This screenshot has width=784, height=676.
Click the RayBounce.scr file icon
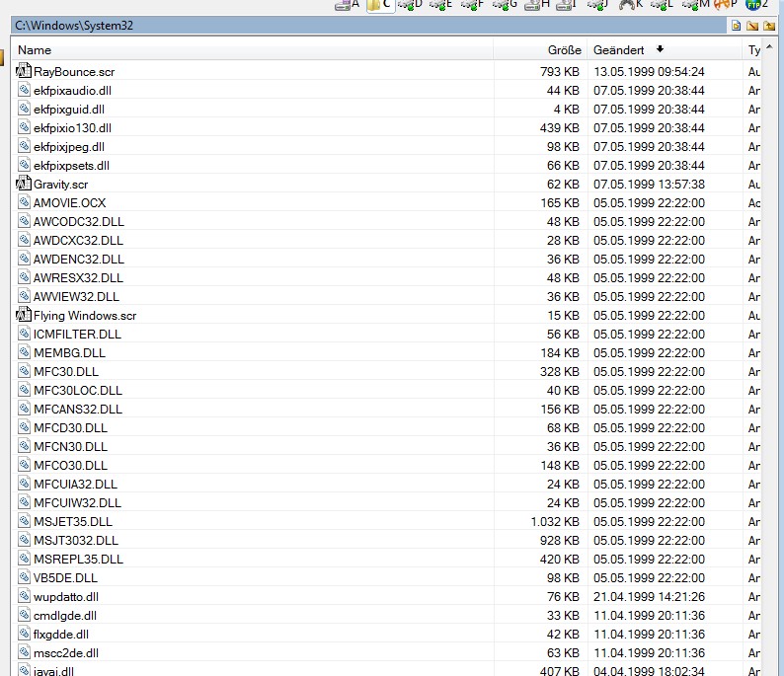pyautogui.click(x=24, y=71)
